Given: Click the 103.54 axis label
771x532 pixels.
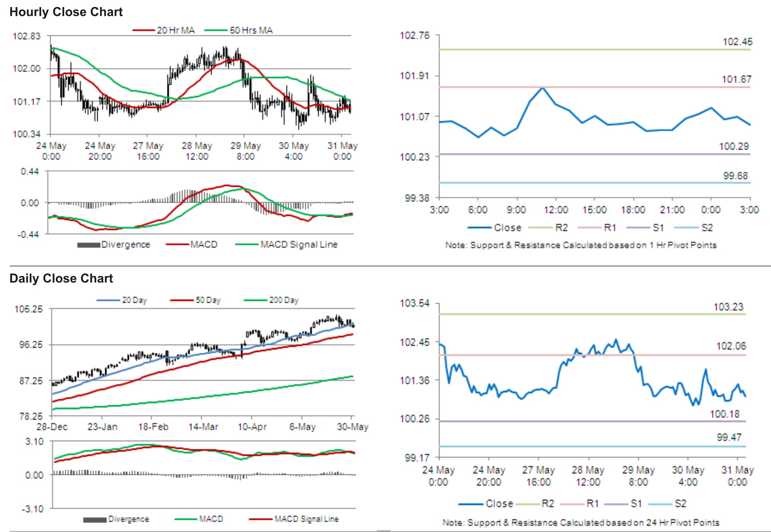Looking at the screenshot, I should pyautogui.click(x=415, y=304).
